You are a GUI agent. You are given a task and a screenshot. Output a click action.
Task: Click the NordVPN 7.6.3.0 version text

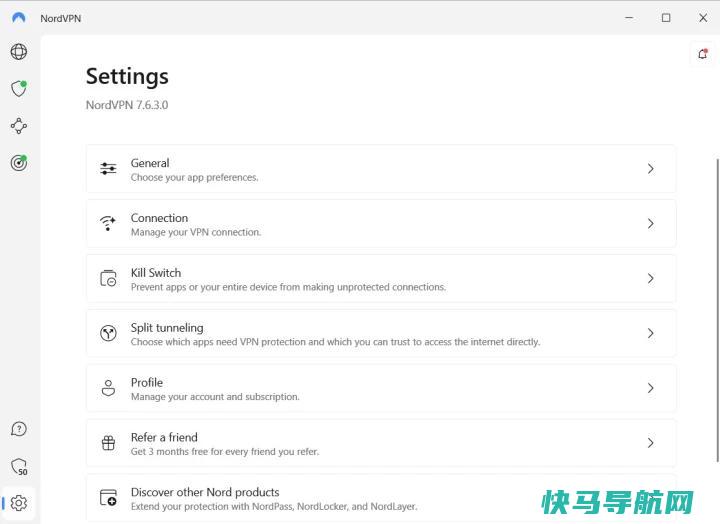127,105
